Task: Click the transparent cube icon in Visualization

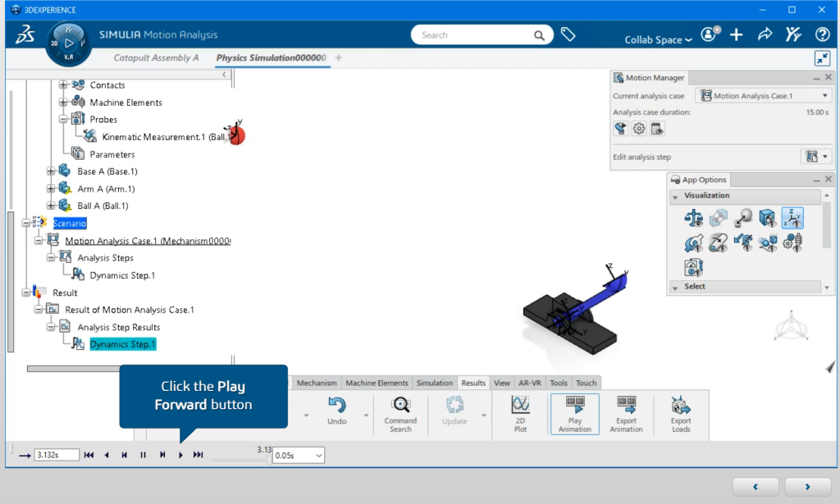Action: pyautogui.click(x=719, y=218)
